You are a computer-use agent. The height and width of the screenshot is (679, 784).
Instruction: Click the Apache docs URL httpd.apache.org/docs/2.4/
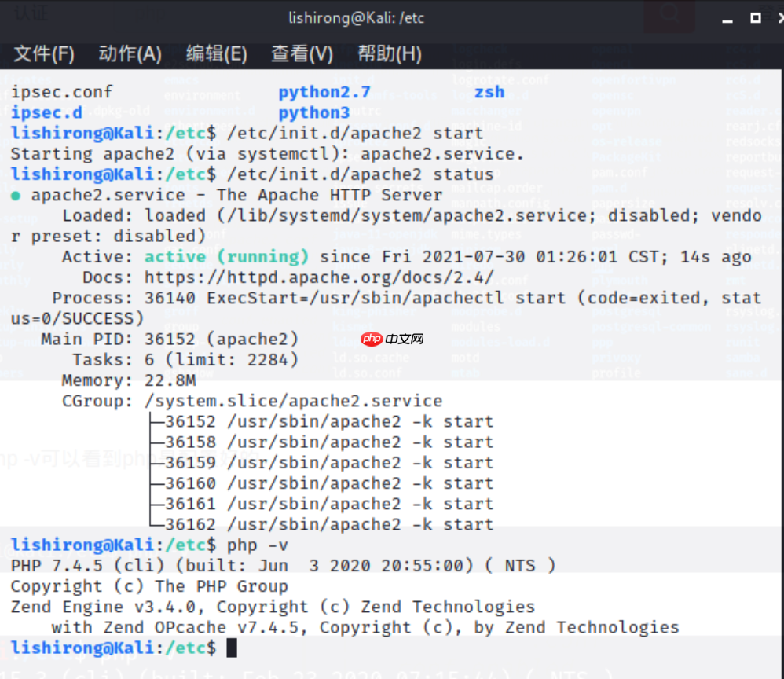[319, 277]
